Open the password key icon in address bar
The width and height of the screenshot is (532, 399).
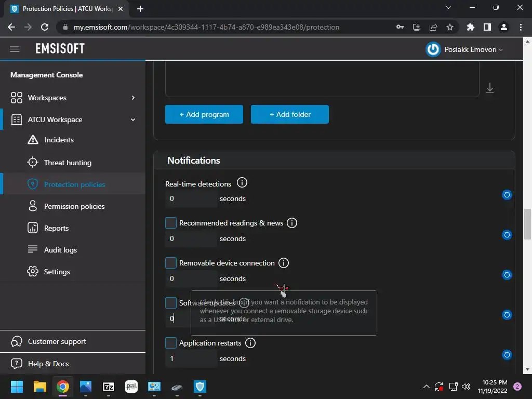400,27
